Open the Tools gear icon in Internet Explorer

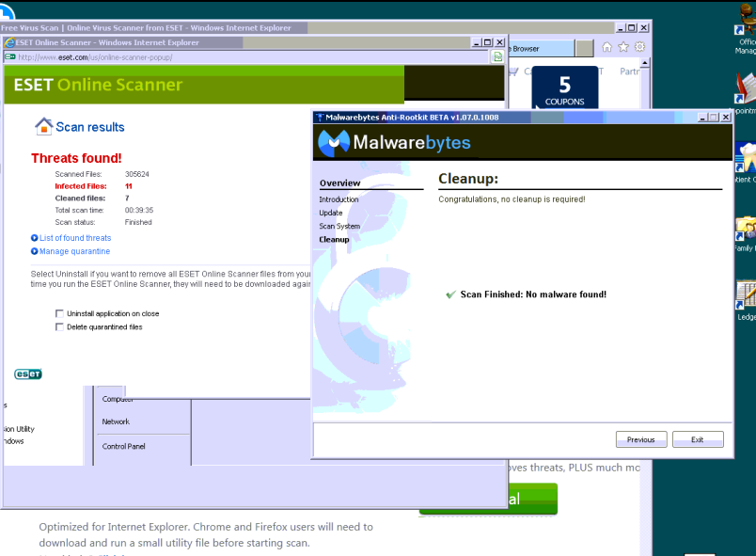(639, 47)
